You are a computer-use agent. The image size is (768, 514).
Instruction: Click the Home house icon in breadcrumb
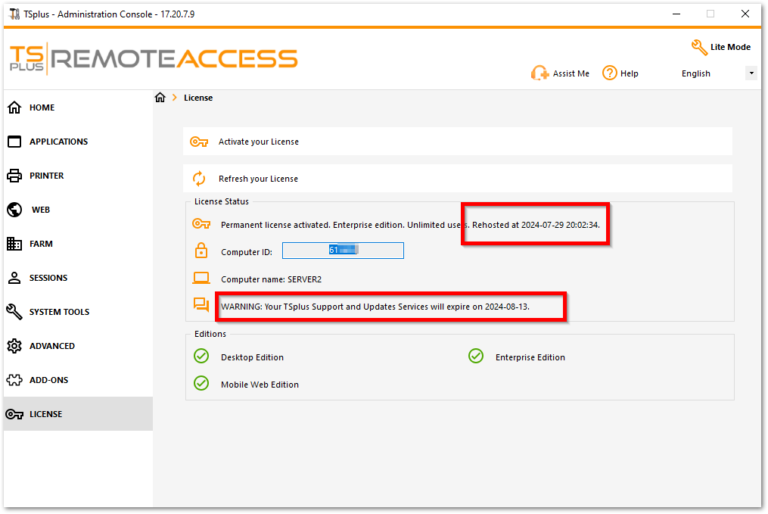(160, 97)
